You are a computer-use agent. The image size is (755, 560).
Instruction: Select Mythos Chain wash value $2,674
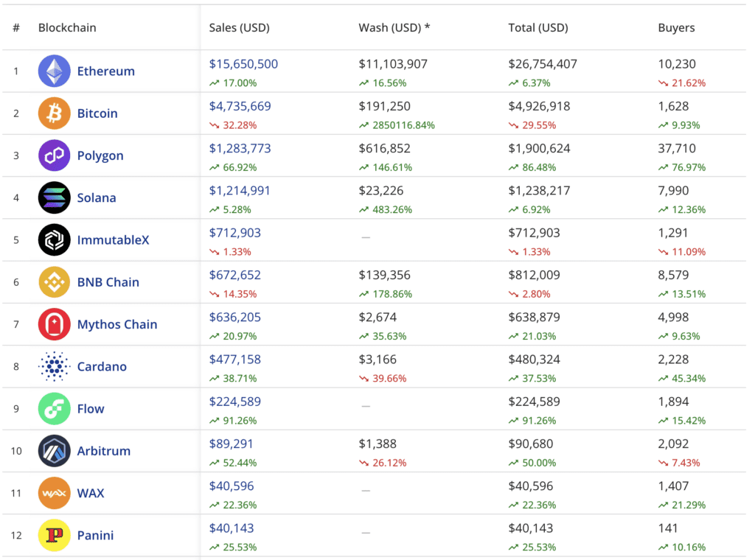[377, 318]
